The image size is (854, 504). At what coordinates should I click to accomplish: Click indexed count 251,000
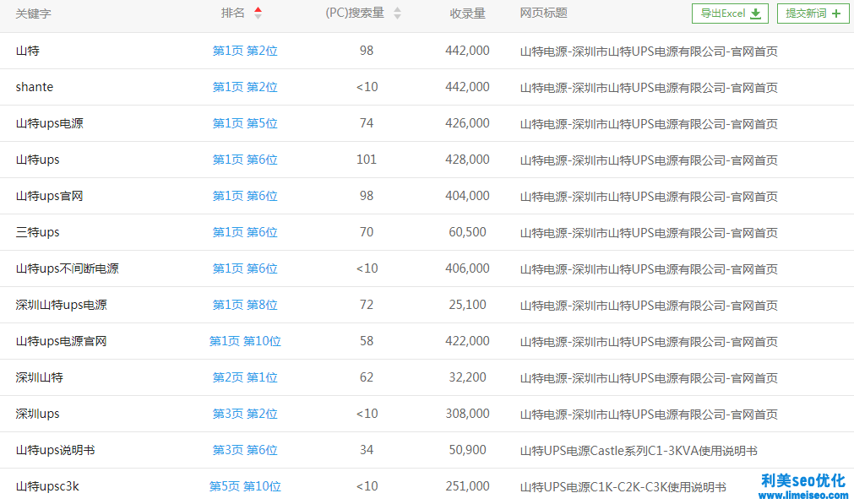coord(467,486)
